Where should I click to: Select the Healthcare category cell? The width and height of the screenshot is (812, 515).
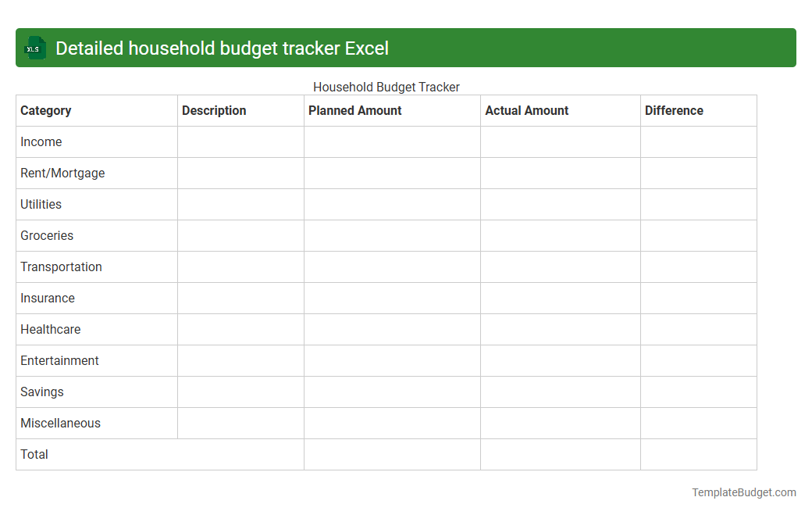(50, 329)
